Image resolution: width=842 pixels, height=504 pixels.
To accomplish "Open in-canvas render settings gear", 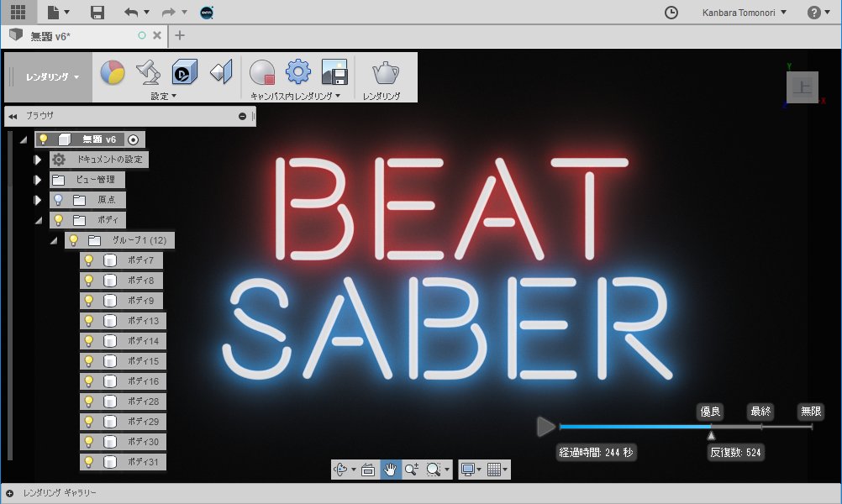I will 298,71.
